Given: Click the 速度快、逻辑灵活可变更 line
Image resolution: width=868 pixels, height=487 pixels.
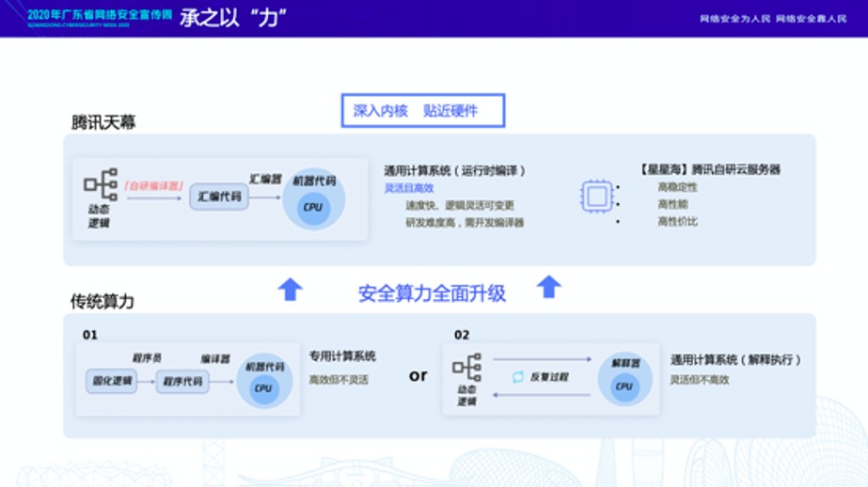Looking at the screenshot, I should coord(460,205).
